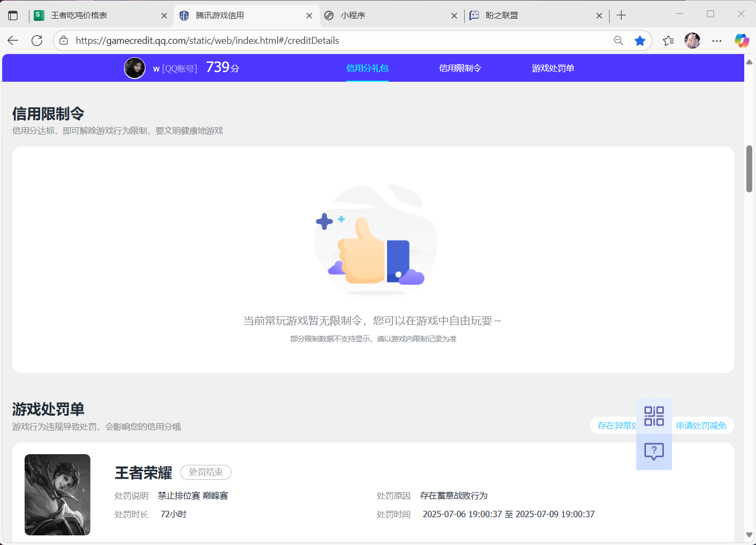Image resolution: width=756 pixels, height=545 pixels.
Task: Select the 信用限制令 navigation item
Action: click(x=460, y=68)
